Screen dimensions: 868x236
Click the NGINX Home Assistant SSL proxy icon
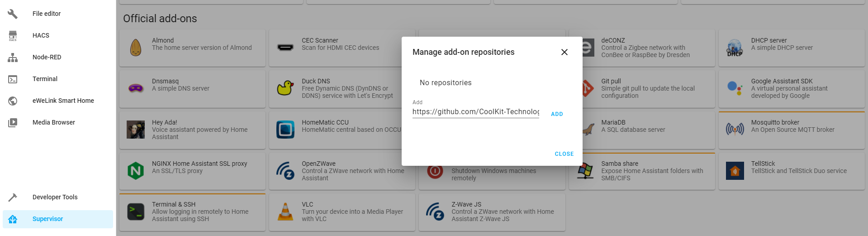click(136, 171)
